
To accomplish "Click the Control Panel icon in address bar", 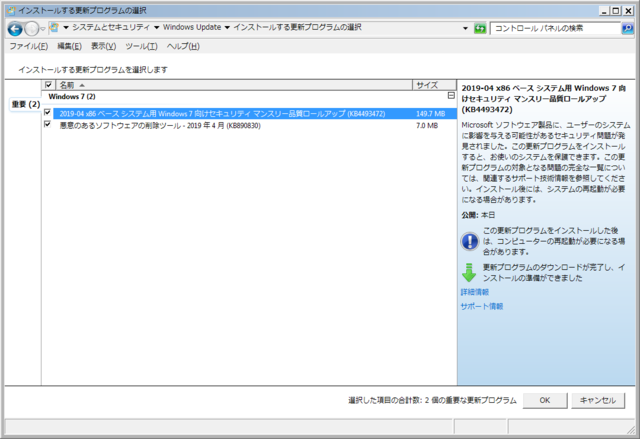I will click(54, 27).
